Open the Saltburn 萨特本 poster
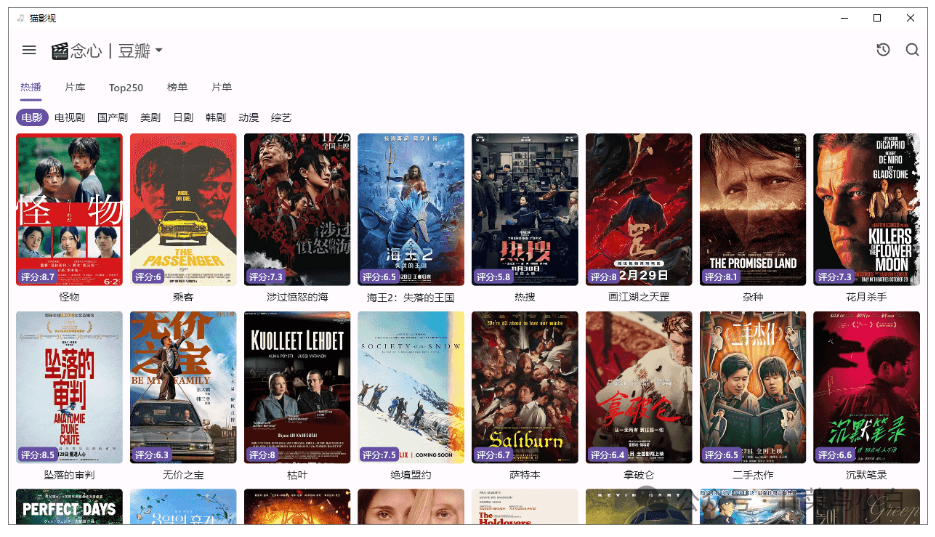The height and width of the screenshot is (537, 935). click(x=525, y=387)
